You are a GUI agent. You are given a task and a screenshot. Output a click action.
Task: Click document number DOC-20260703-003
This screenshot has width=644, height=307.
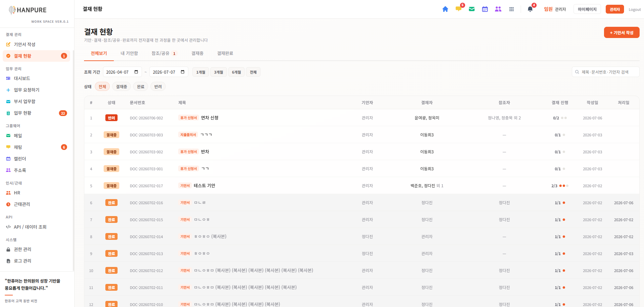tap(146, 135)
